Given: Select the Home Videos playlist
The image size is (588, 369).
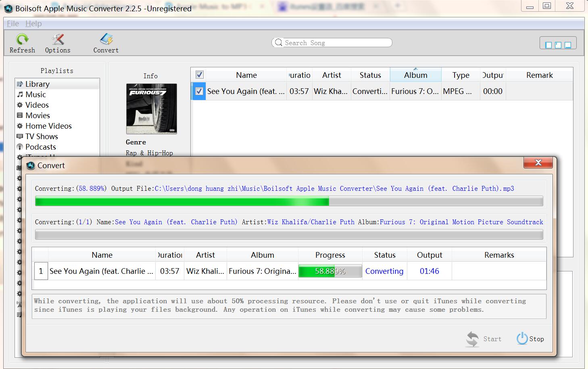Looking at the screenshot, I should click(57, 126).
